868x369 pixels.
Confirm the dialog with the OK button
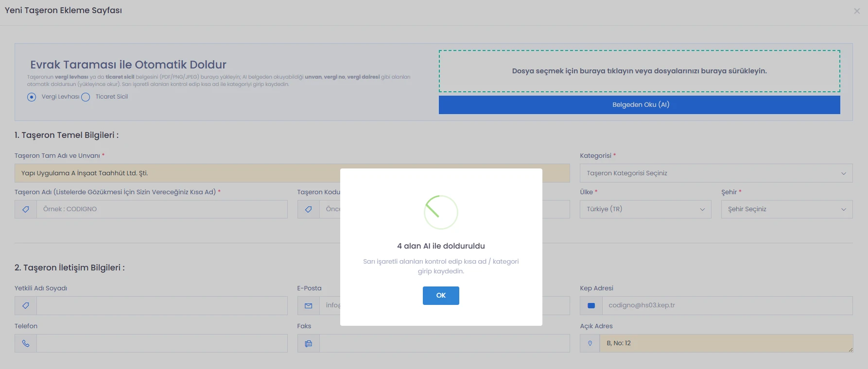(x=441, y=295)
